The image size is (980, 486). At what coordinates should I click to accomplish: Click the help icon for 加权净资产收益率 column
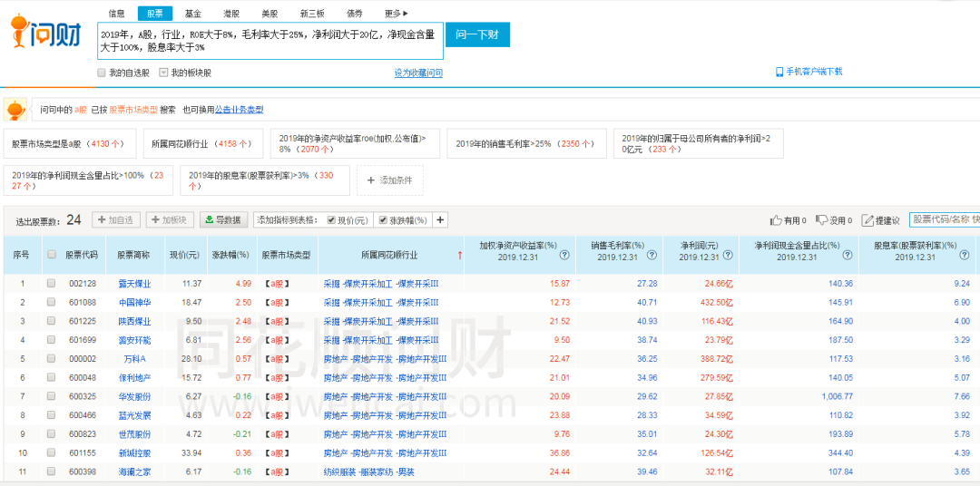click(x=564, y=255)
